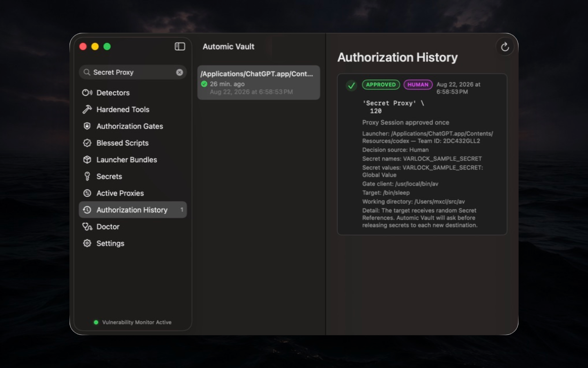Click 'Decision source: Human' line

pyautogui.click(x=395, y=150)
